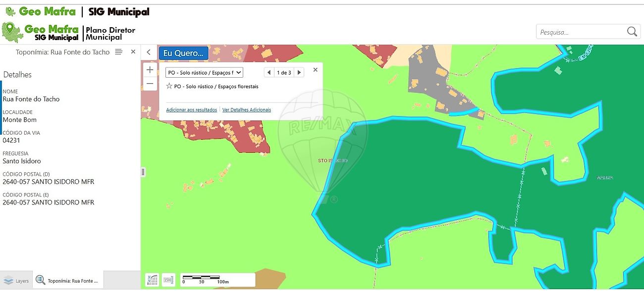Open the map scale selector icon
This screenshot has width=644, height=291.
click(x=168, y=280)
